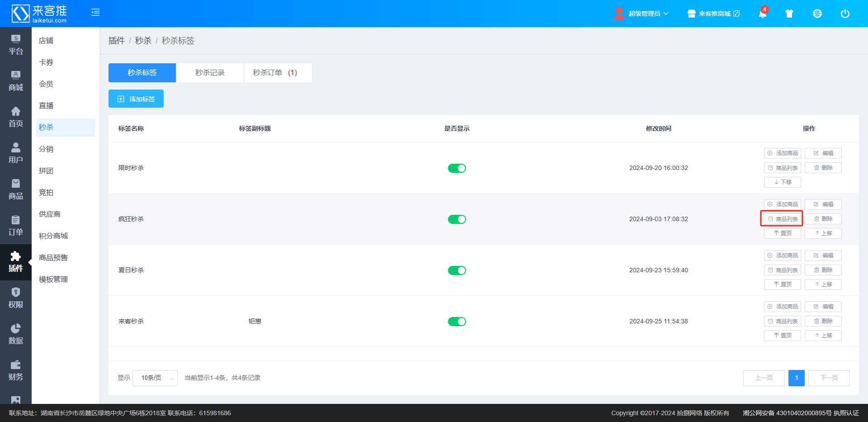The height and width of the screenshot is (422, 868).
Task: Open the 首页 home icon in sidebar
Action: (16, 117)
